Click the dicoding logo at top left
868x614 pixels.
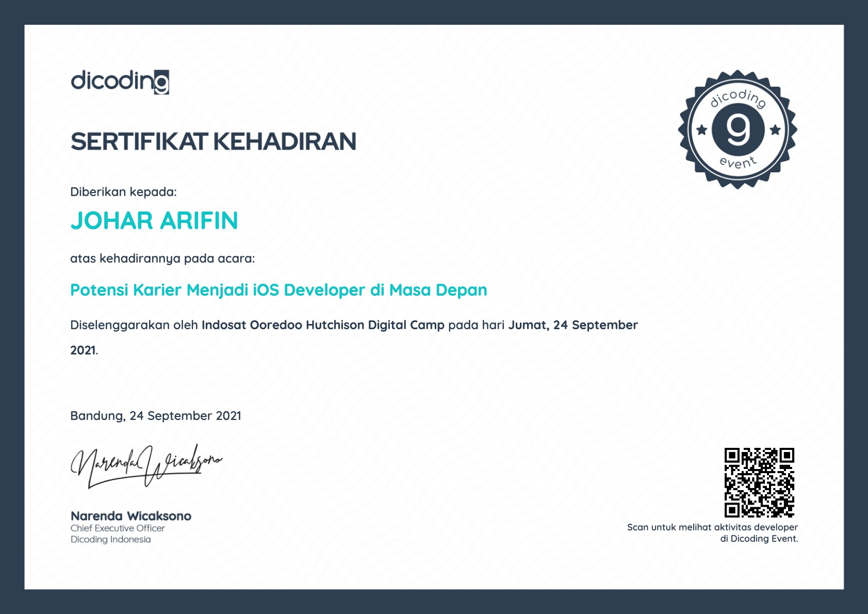click(120, 82)
